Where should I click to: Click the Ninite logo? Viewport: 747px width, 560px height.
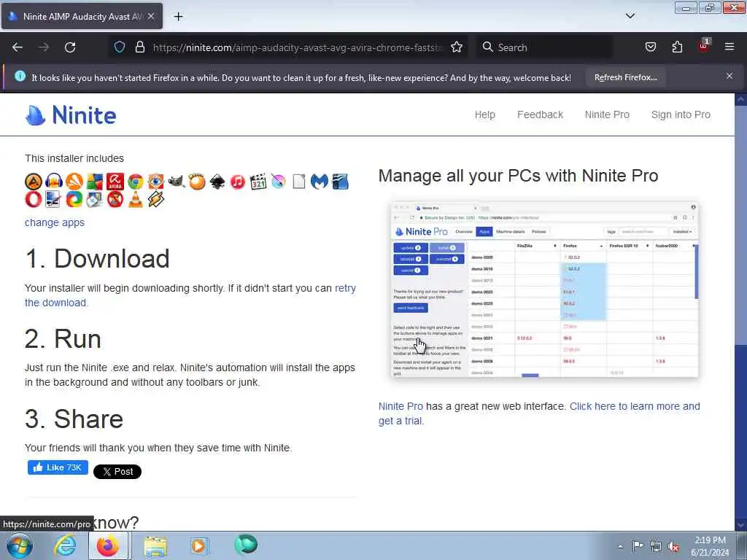coord(71,114)
